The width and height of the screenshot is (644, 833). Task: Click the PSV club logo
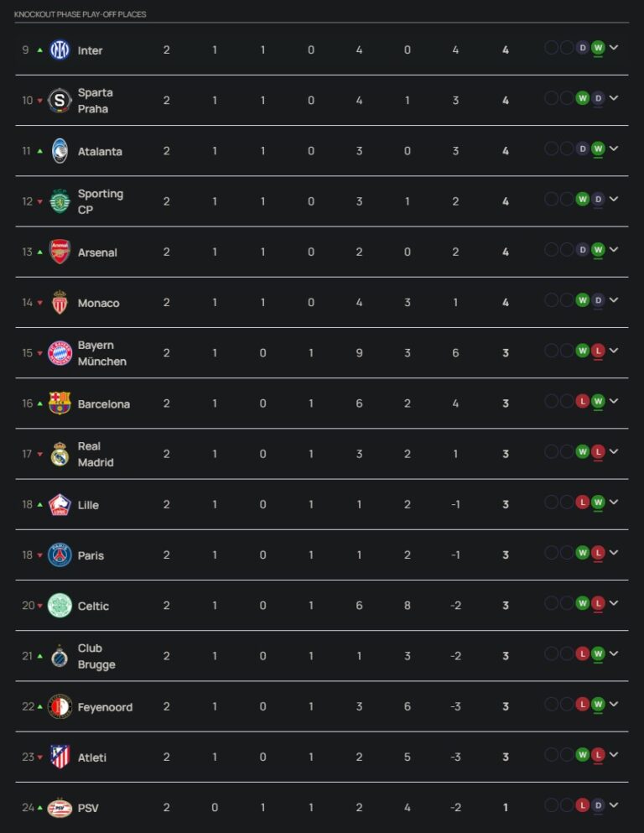pyautogui.click(x=60, y=808)
